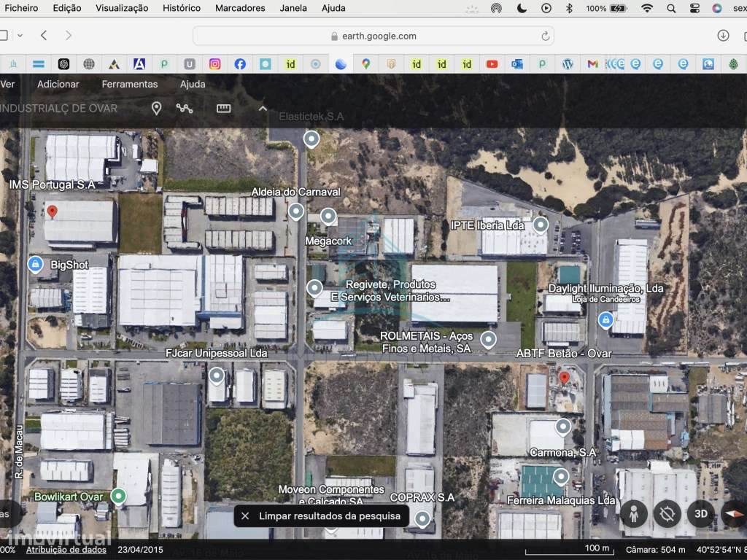Screen dimensions: 747x560
Task: Open the Facebook pinned tab
Action: (x=240, y=64)
